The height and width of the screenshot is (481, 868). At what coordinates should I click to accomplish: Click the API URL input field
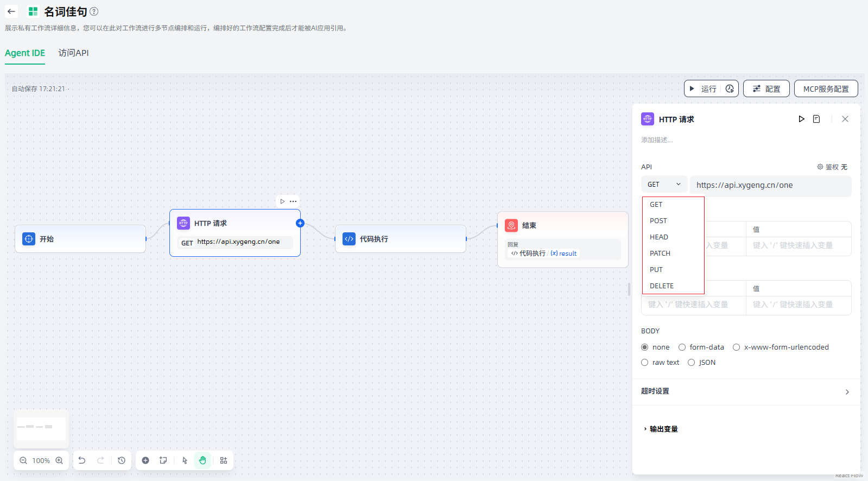770,185
